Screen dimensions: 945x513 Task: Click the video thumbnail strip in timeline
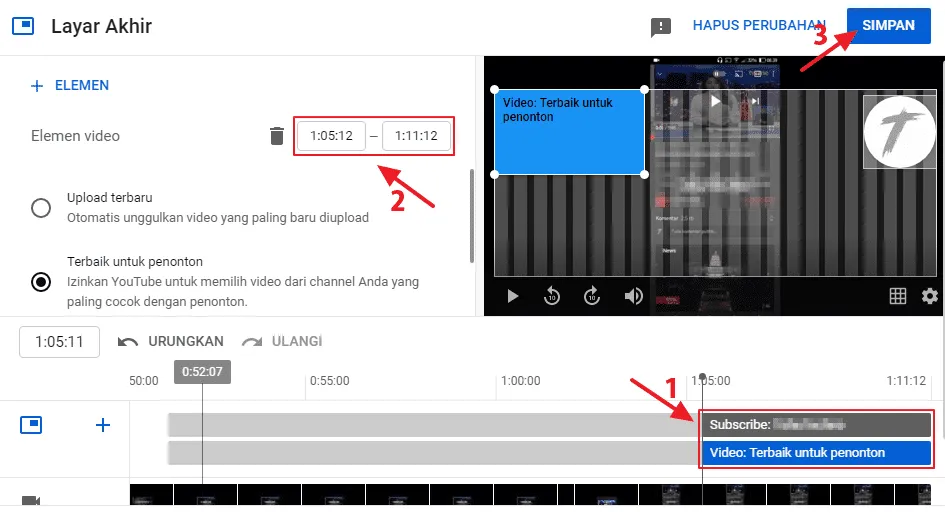pos(530,494)
